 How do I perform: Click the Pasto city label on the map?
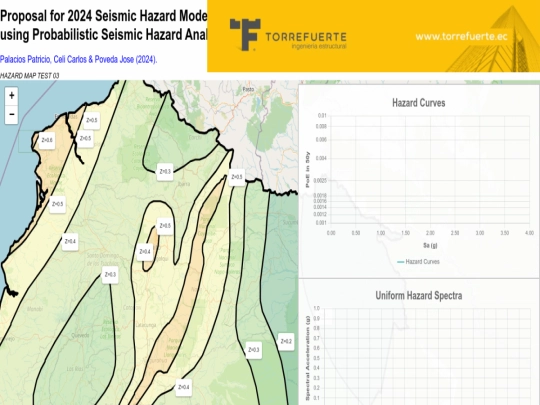point(248,89)
